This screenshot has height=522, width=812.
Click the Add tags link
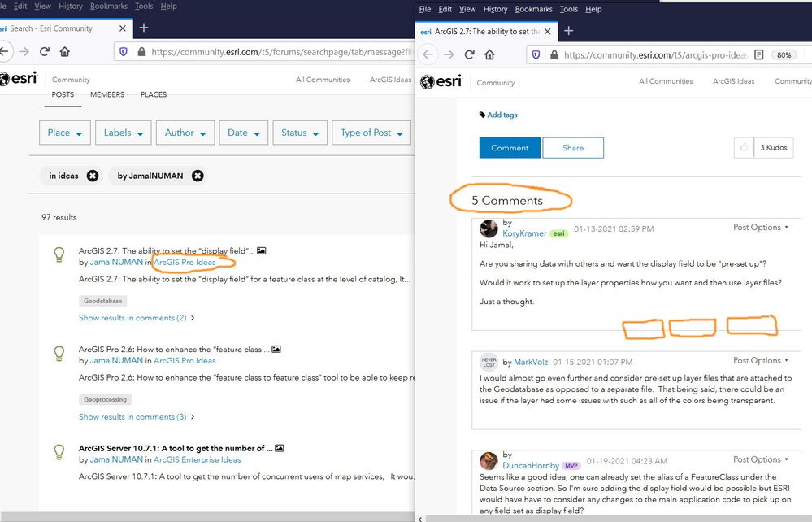(502, 115)
